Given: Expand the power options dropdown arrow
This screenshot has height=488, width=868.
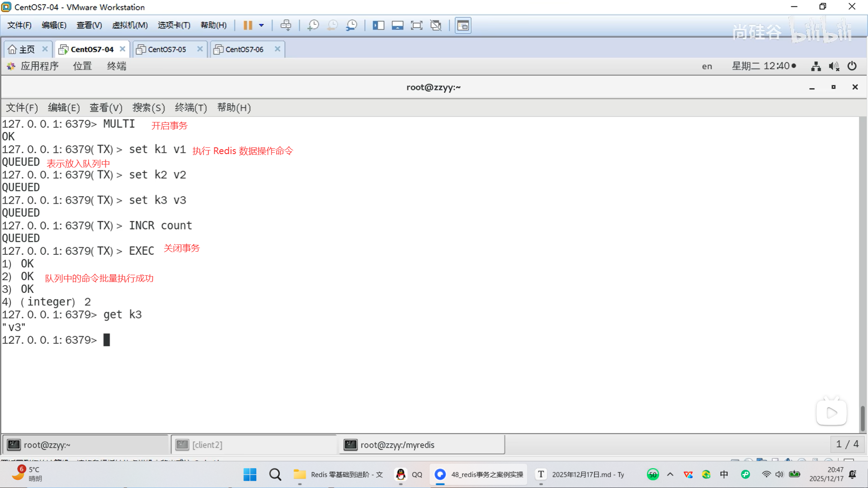Looking at the screenshot, I should coord(261,25).
